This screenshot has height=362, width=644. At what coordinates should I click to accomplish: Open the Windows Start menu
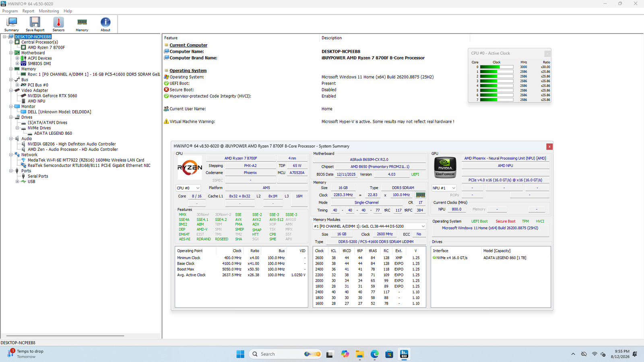[240, 354]
